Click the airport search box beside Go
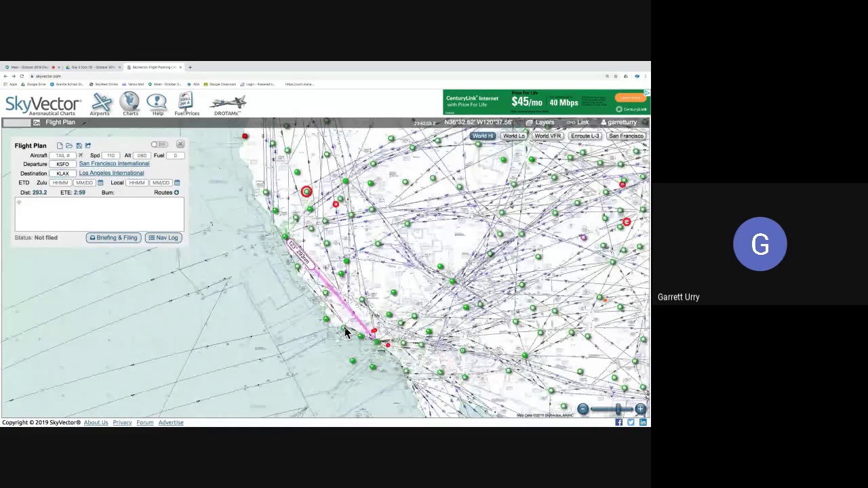 (17, 123)
